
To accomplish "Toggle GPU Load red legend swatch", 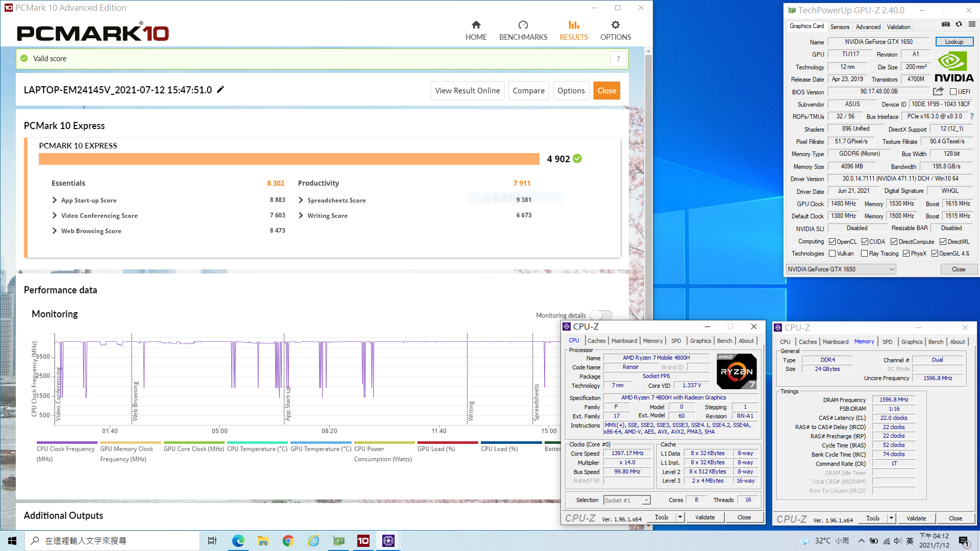I will [x=448, y=442].
